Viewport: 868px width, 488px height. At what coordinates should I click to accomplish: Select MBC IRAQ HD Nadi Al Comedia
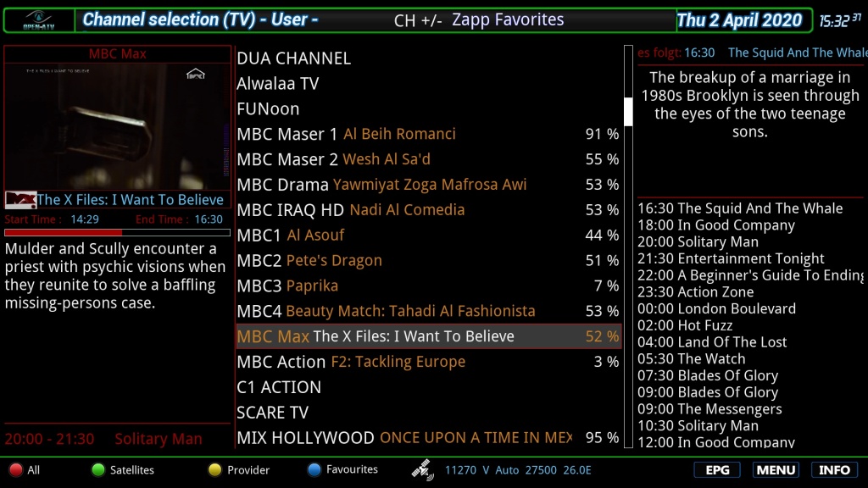428,210
